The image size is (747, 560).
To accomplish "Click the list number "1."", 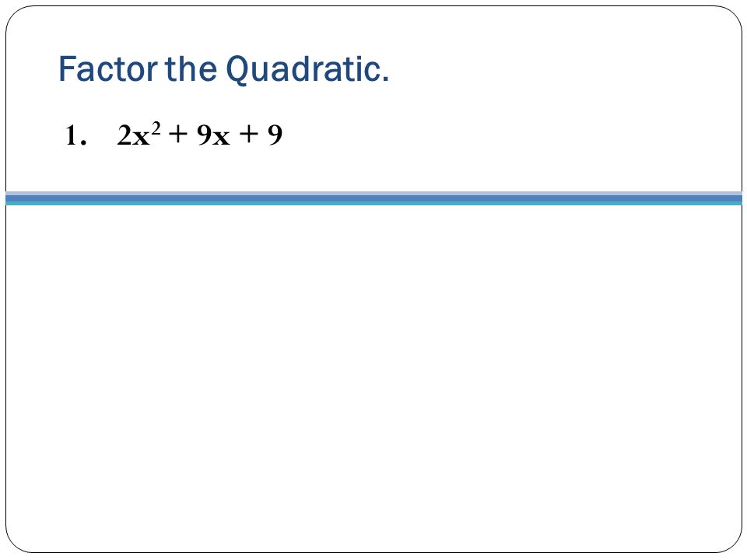I will coord(75,135).
